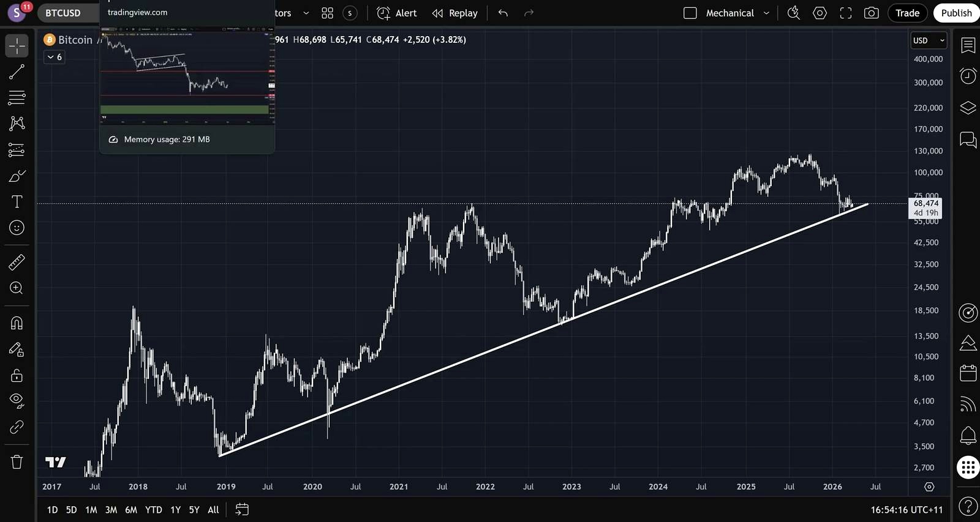Select the 1M time range
This screenshot has width=980, height=522.
pos(91,510)
